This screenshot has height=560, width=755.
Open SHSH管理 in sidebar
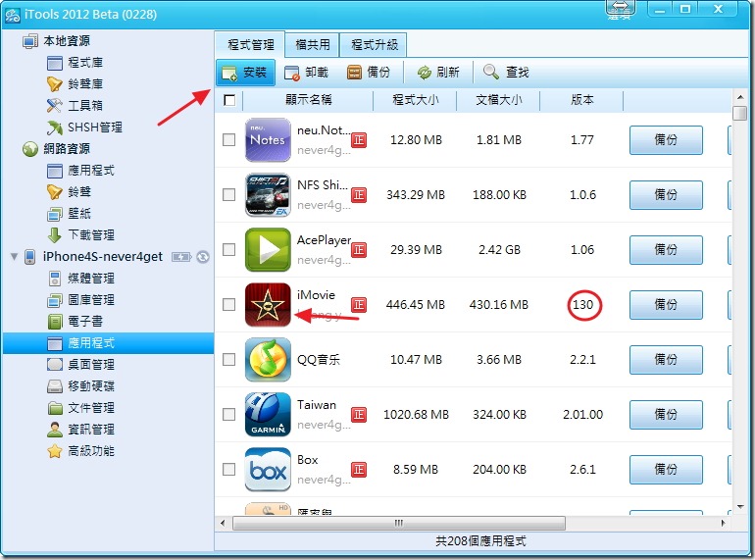pyautogui.click(x=84, y=127)
